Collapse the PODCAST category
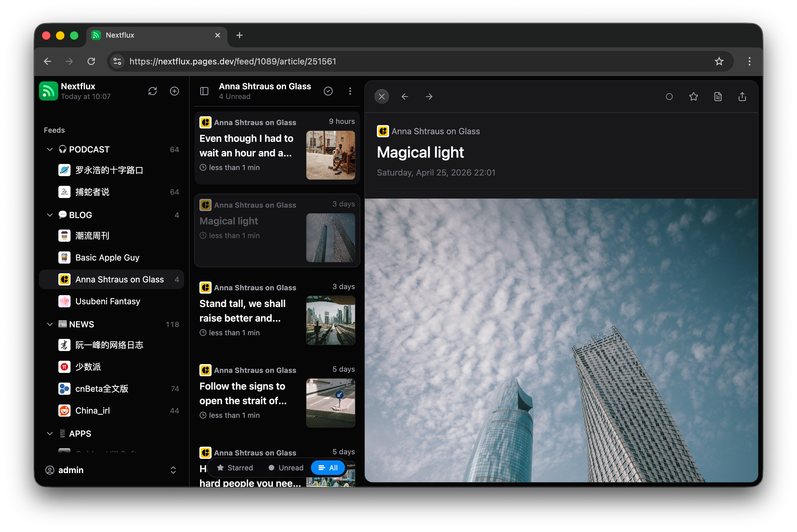797x532 pixels. pyautogui.click(x=50, y=149)
